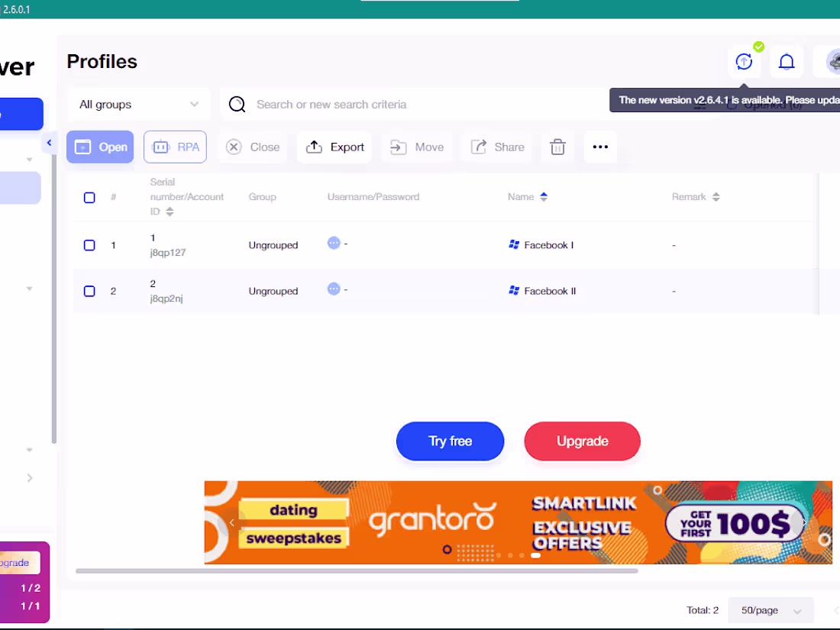Sort by the Remark column arrows
This screenshot has height=630, width=840.
click(x=716, y=196)
